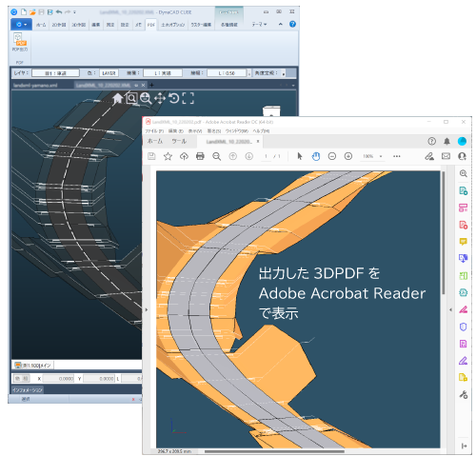Click the vertical scrollbar in Acrobat document view
476x476 pixels.
444,233
